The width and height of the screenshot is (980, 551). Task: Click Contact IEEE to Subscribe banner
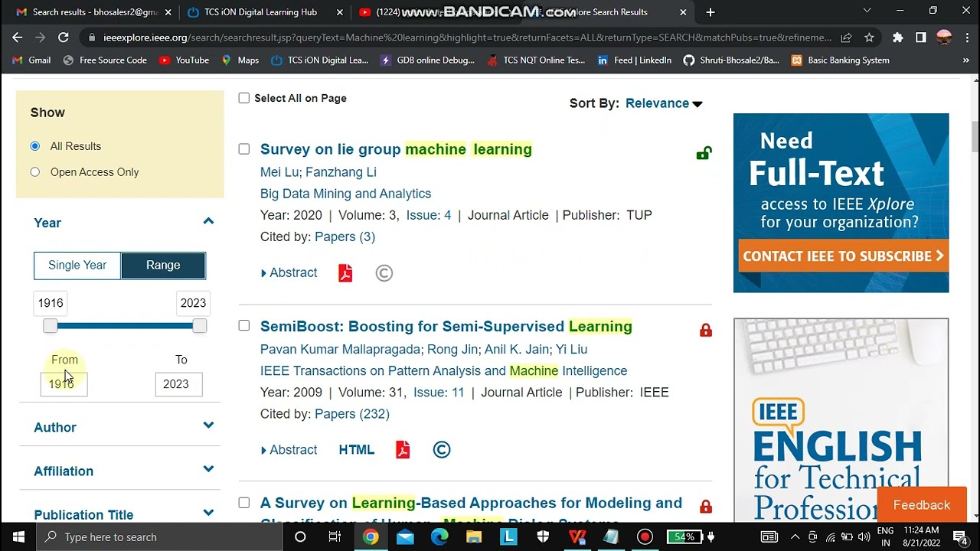pos(843,256)
